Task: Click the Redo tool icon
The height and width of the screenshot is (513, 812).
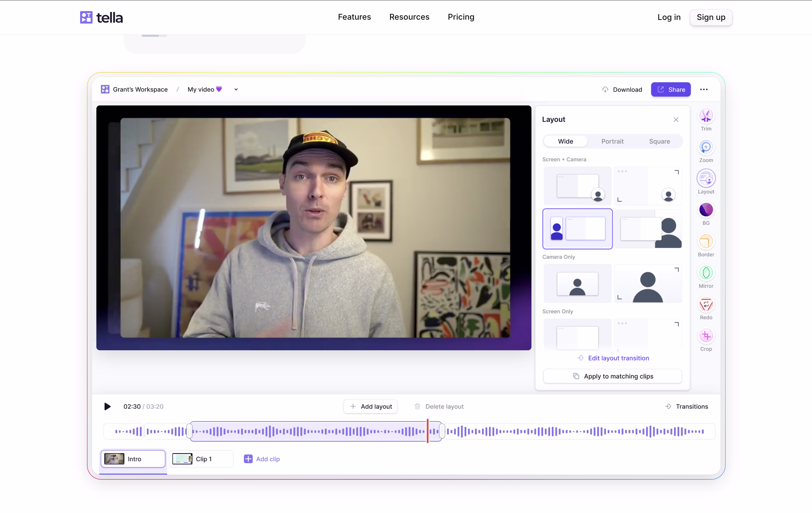Action: coord(706,304)
